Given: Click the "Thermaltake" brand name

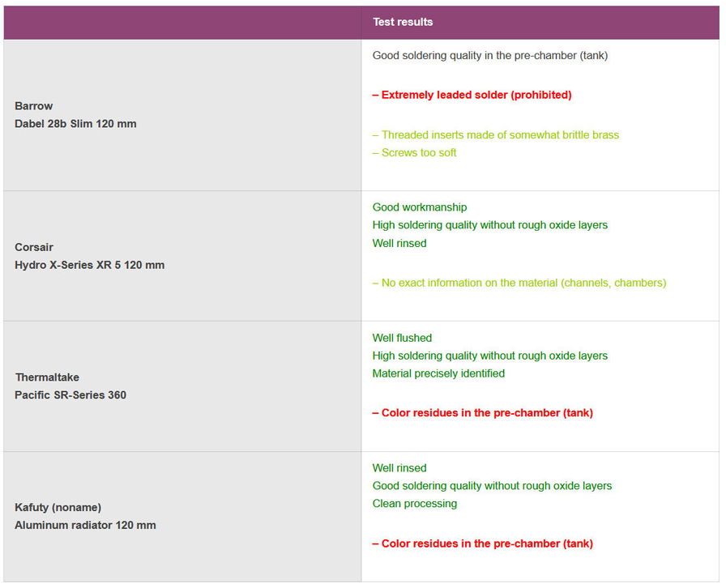Looking at the screenshot, I should 47,377.
